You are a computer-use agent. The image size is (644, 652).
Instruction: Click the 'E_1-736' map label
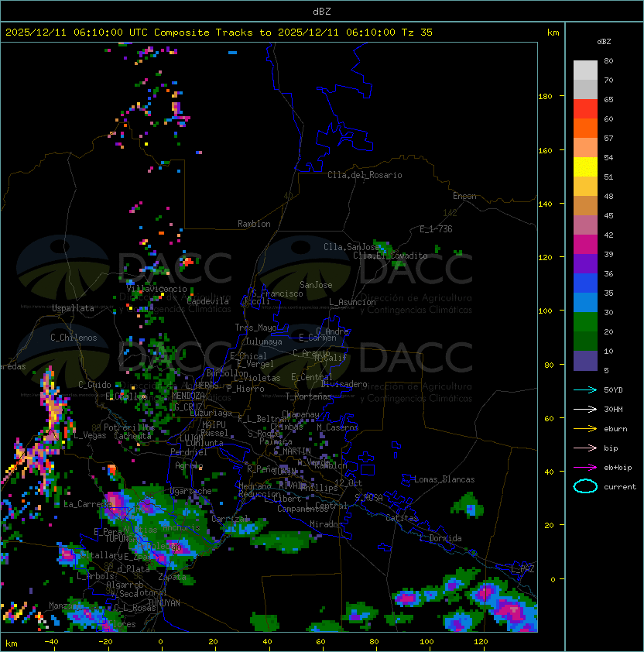click(436, 229)
